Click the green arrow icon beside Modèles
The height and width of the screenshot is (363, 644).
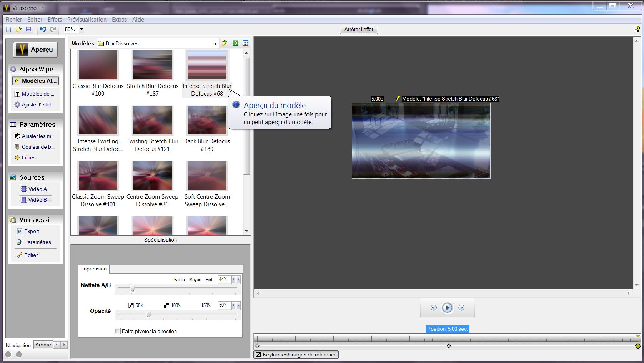[x=235, y=43]
